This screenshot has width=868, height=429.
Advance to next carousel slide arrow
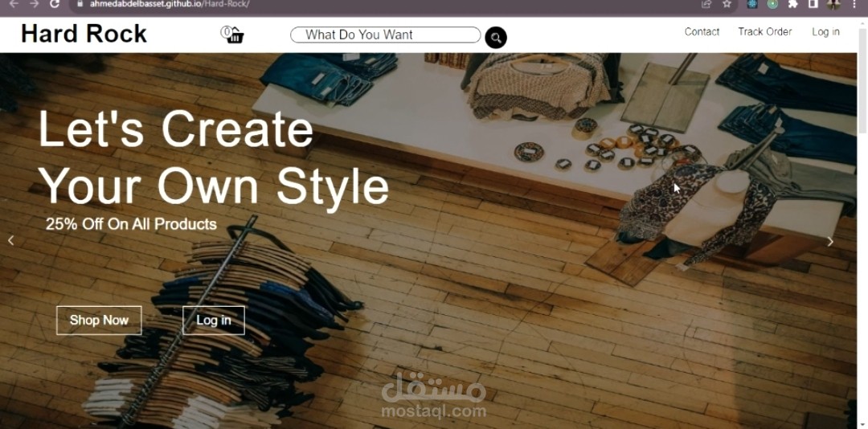tap(829, 241)
